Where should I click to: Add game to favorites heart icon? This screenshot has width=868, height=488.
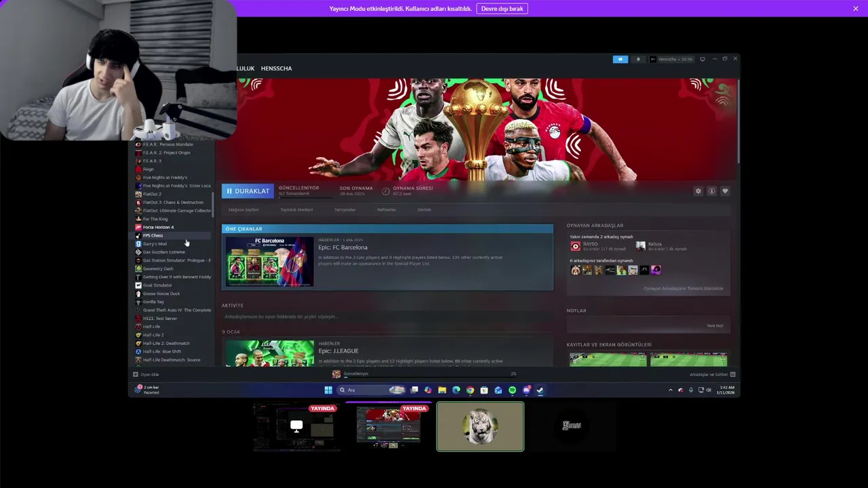click(725, 191)
